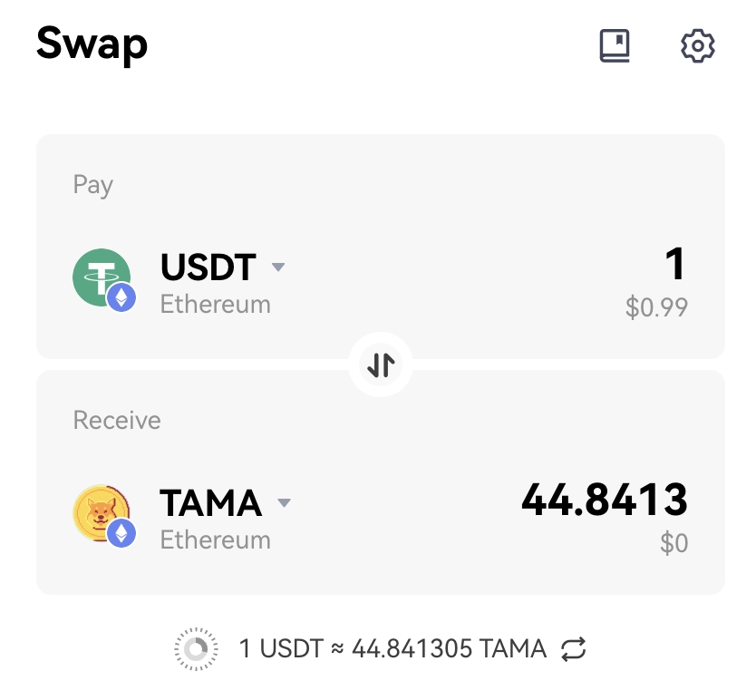Screen dimensions: 756x700
Task: Click the Swap page heading
Action: pos(92,44)
